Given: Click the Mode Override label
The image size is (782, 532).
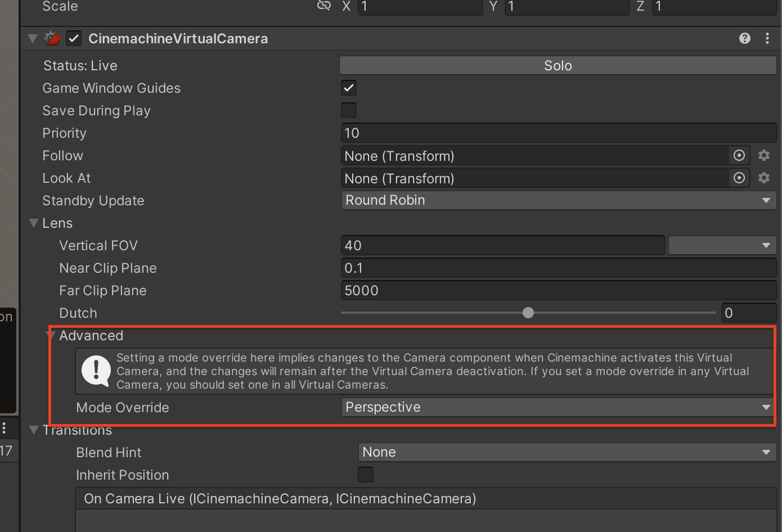Looking at the screenshot, I should [123, 408].
